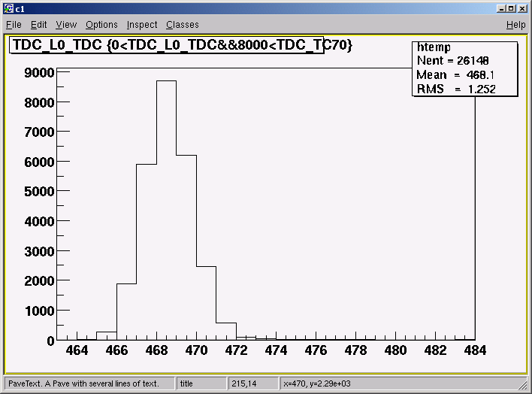The height and width of the screenshot is (394, 532).
Task: Click the window resize grip at bottom-right corner
Action: pyautogui.click(x=523, y=385)
